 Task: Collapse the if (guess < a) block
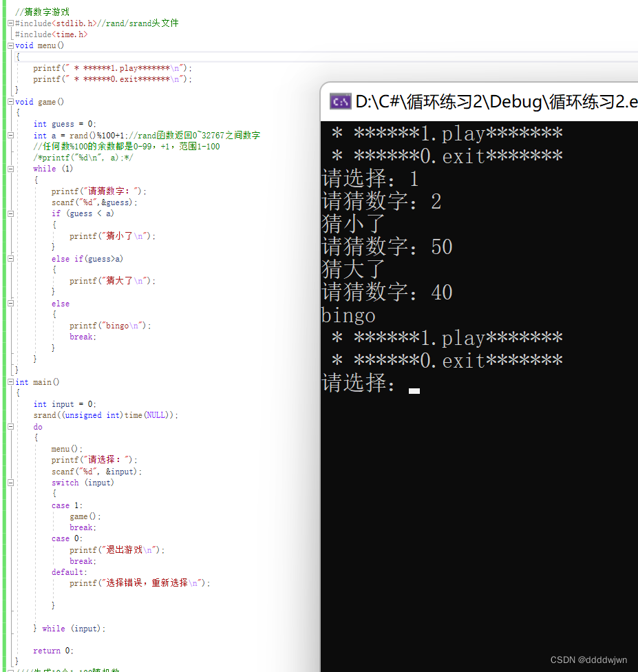(10, 213)
